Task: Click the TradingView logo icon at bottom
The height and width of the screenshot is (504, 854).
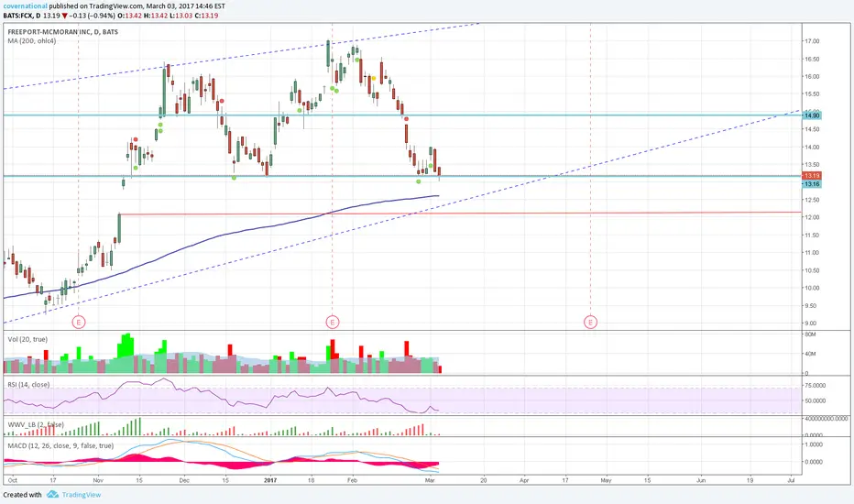Action: [52, 495]
